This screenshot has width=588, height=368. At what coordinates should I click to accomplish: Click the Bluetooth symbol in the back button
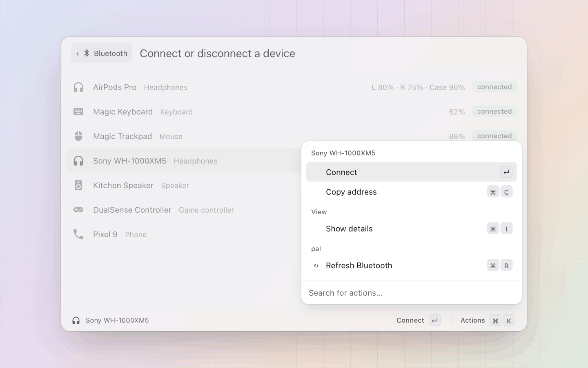(87, 53)
